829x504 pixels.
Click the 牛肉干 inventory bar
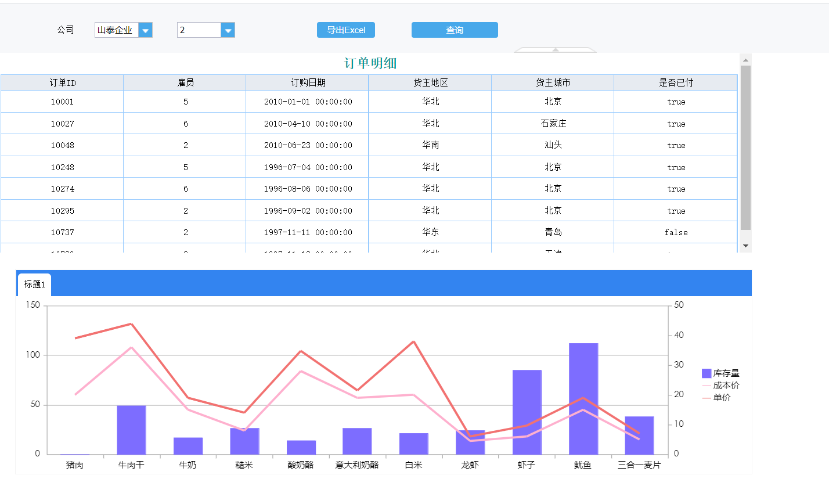click(131, 430)
